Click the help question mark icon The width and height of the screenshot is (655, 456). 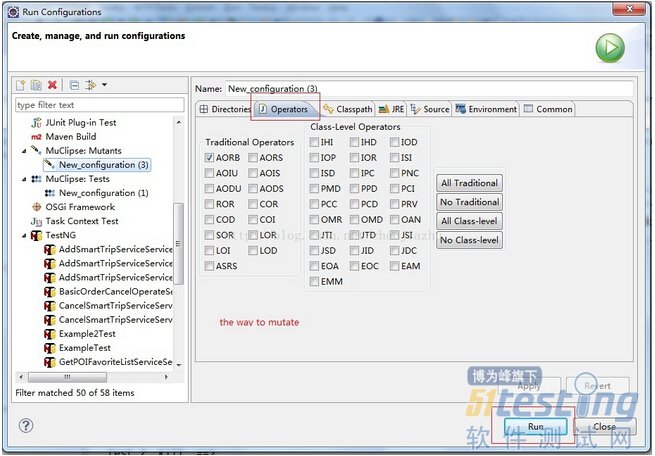point(26,426)
